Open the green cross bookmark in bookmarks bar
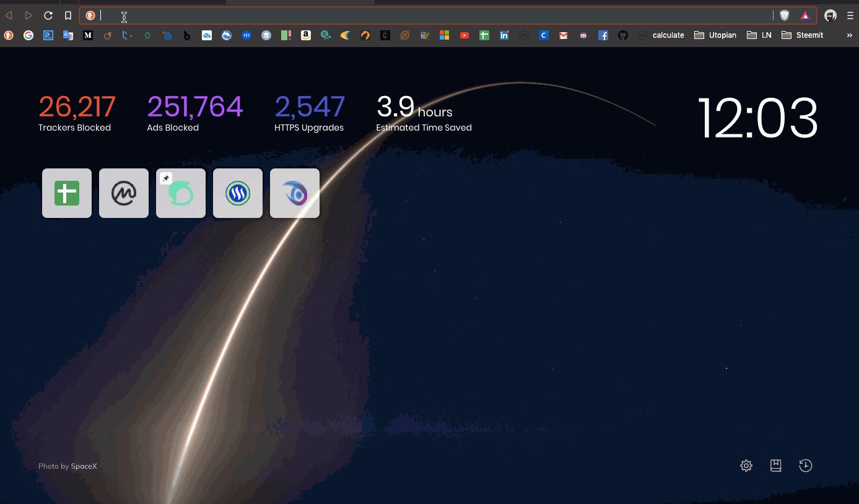The width and height of the screenshot is (859, 504). (x=484, y=35)
